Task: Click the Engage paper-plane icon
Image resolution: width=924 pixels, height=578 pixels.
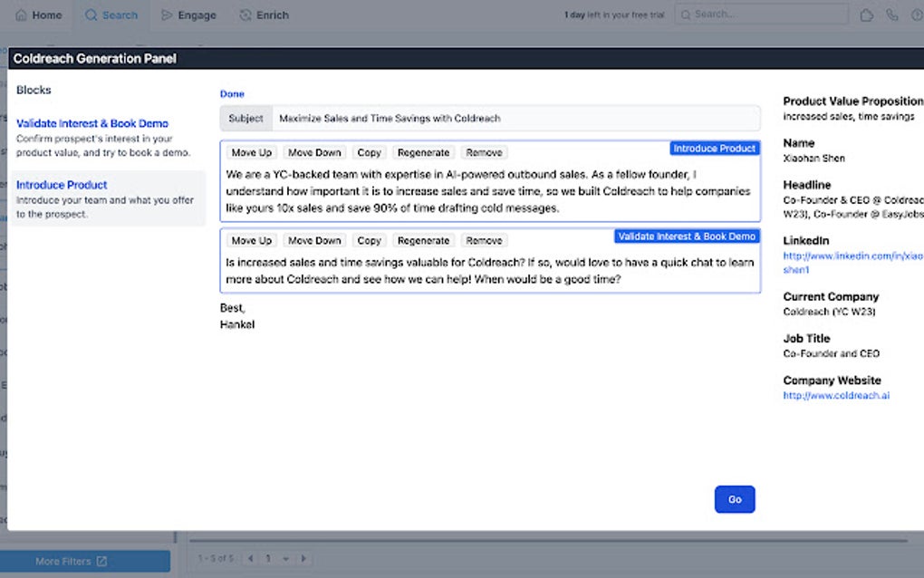Action: point(167,14)
